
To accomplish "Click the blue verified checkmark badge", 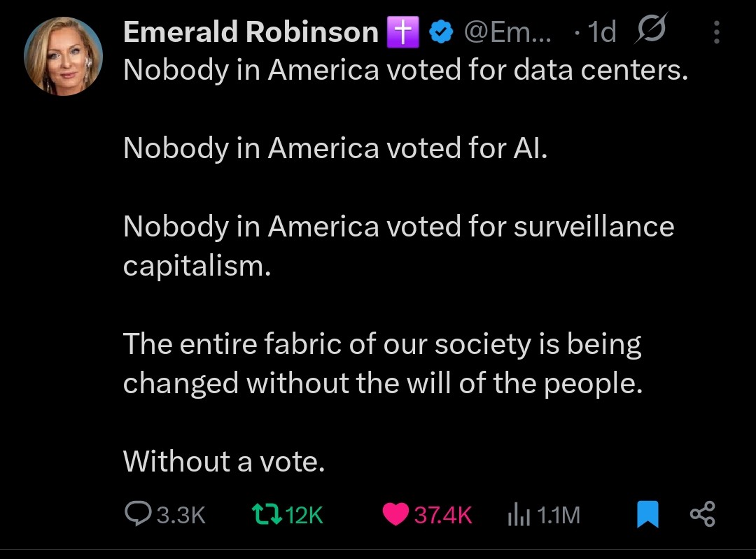I will 441,32.
